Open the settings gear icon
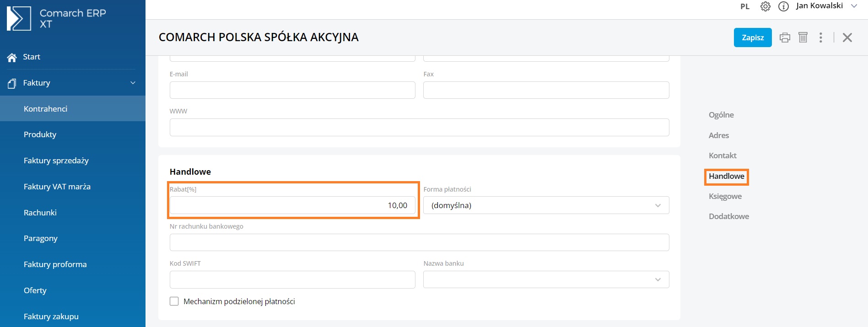This screenshot has height=327, width=868. tap(766, 6)
